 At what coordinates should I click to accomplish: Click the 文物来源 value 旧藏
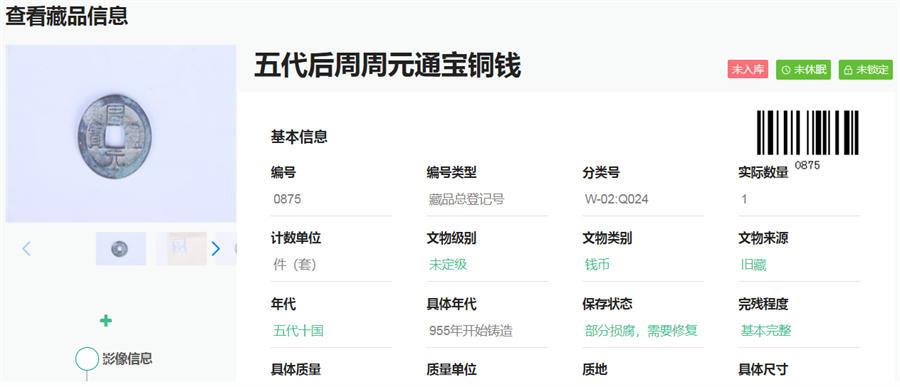click(753, 265)
